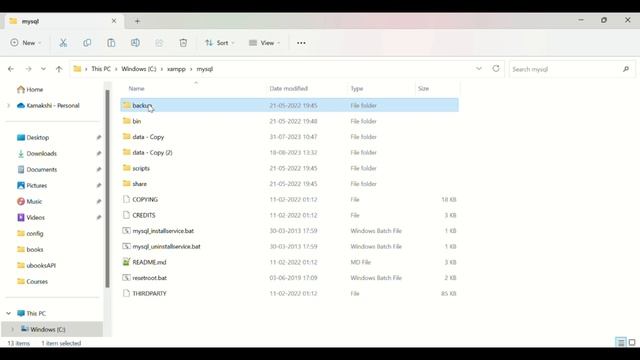640x360 pixels.
Task: Open the Sort dropdown menu
Action: click(x=220, y=43)
